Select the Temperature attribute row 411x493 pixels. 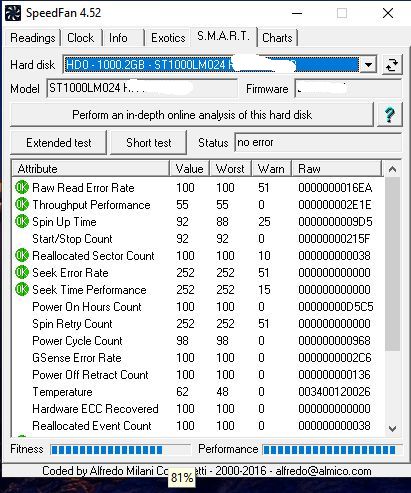[198, 392]
